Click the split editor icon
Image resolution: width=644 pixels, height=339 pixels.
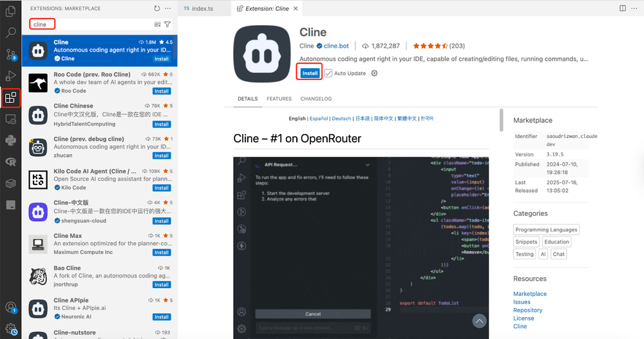623,8
